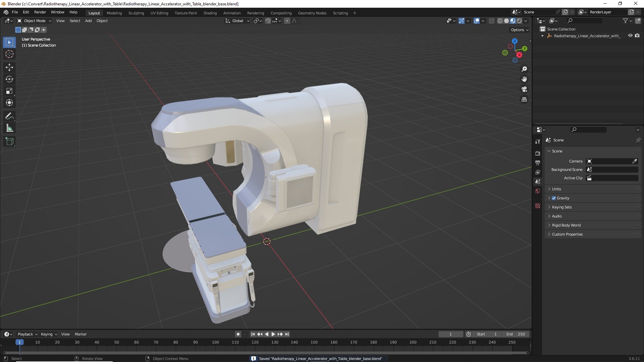Select the Rotate tool

pyautogui.click(x=9, y=79)
